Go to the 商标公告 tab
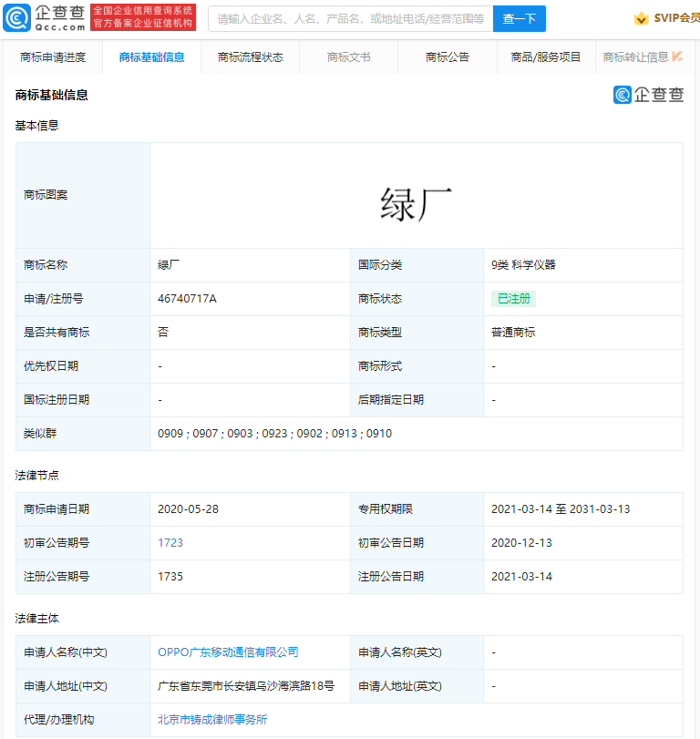 448,57
